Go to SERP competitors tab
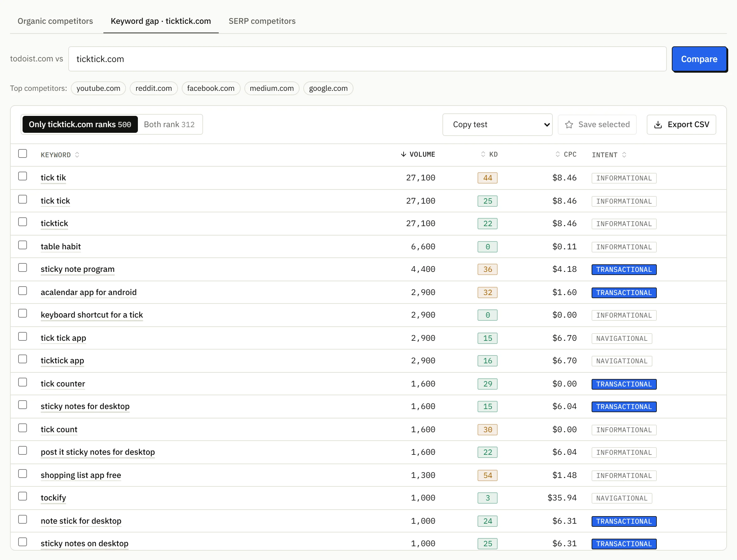The image size is (737, 560). pyautogui.click(x=262, y=21)
